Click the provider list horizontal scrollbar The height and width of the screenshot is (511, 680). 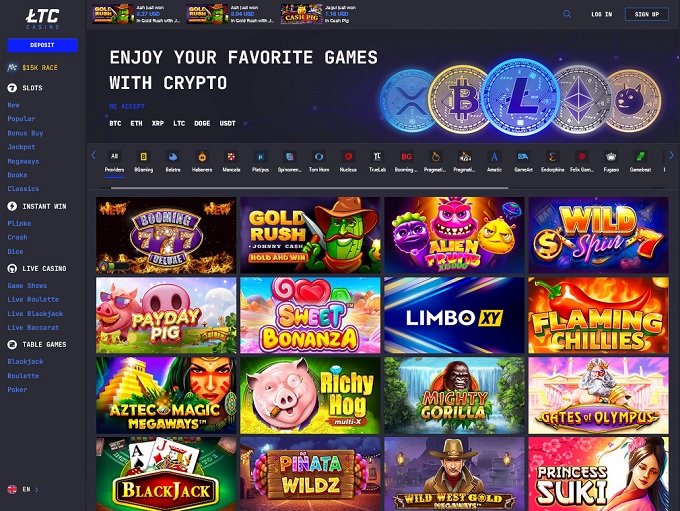[309, 188]
